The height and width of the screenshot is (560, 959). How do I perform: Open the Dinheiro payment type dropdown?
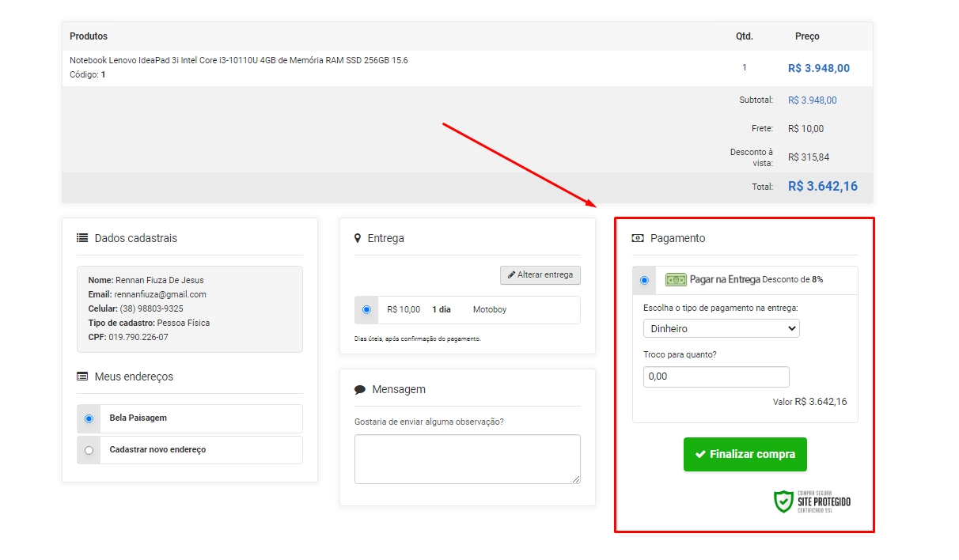click(x=722, y=328)
